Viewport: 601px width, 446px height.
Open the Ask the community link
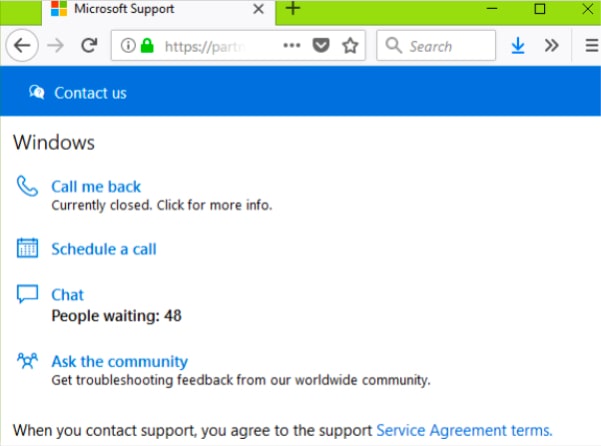[x=120, y=361]
